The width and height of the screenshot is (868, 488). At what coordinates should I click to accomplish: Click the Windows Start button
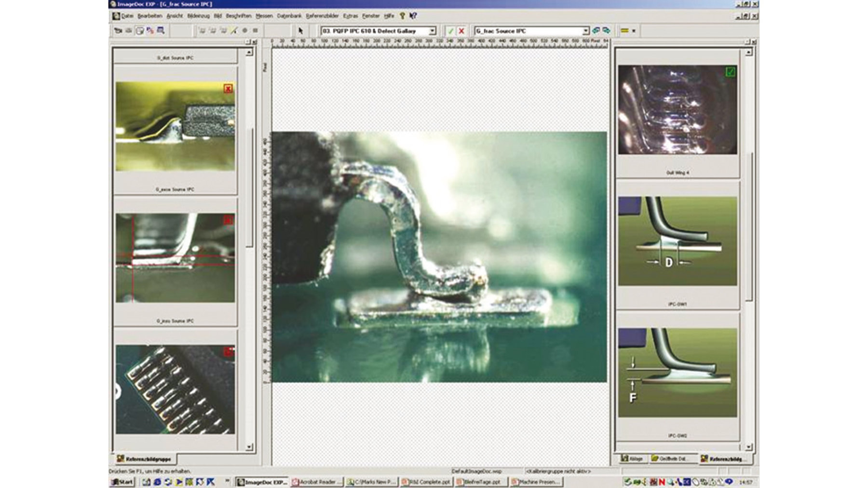[122, 482]
